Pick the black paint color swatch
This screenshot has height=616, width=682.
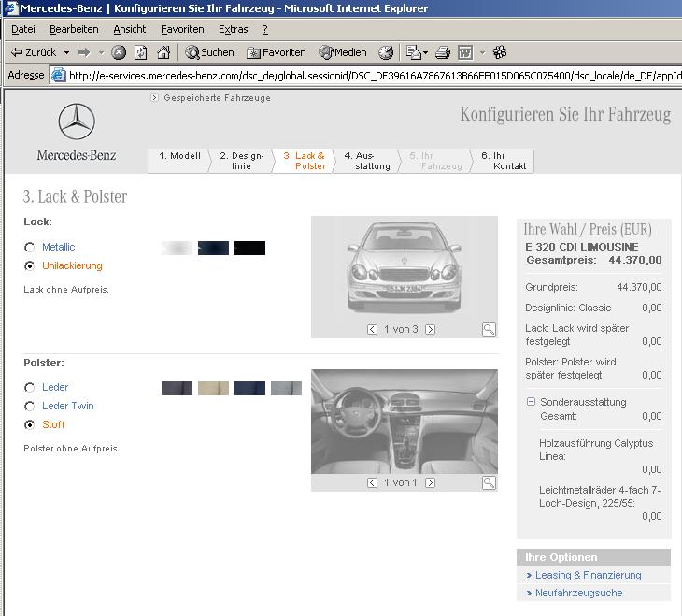pyautogui.click(x=249, y=248)
